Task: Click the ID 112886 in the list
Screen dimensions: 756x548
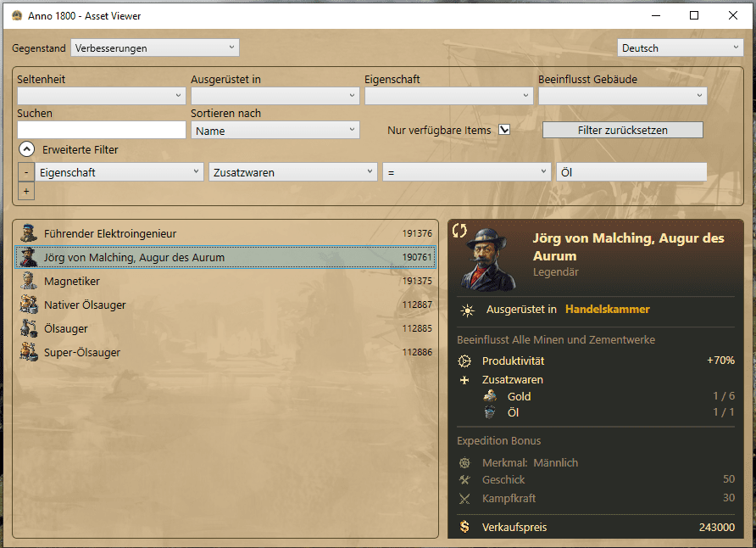Action: 417,352
